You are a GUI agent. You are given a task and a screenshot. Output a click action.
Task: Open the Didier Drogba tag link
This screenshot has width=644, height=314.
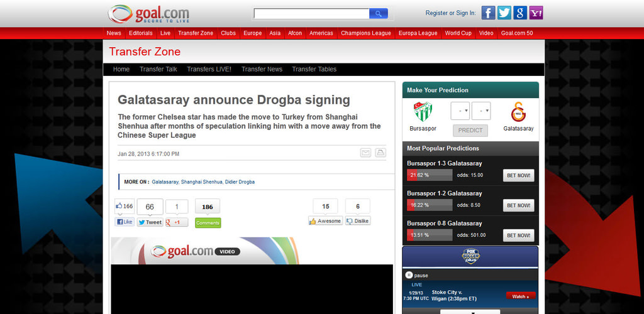pyautogui.click(x=240, y=181)
